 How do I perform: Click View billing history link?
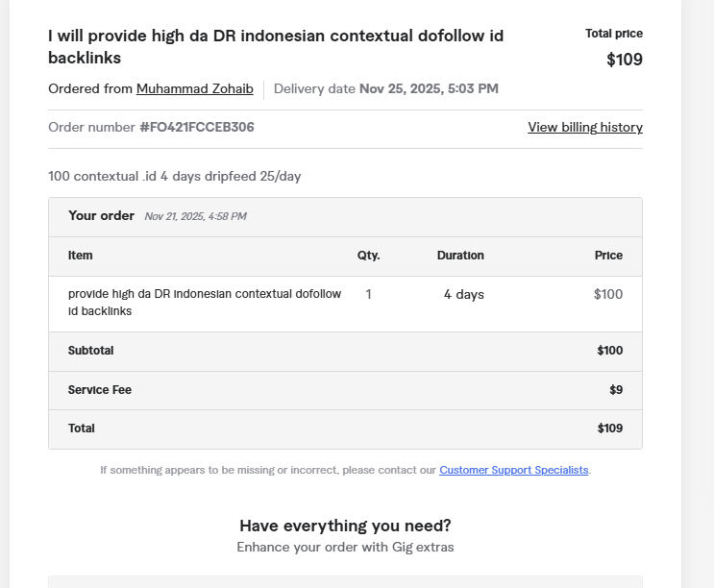click(584, 127)
